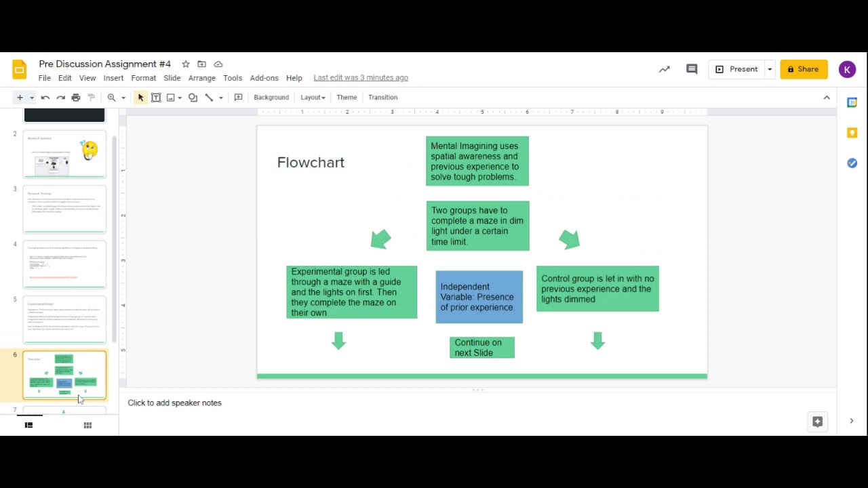Check the cloud save status icon
868x488 pixels.
click(x=218, y=64)
